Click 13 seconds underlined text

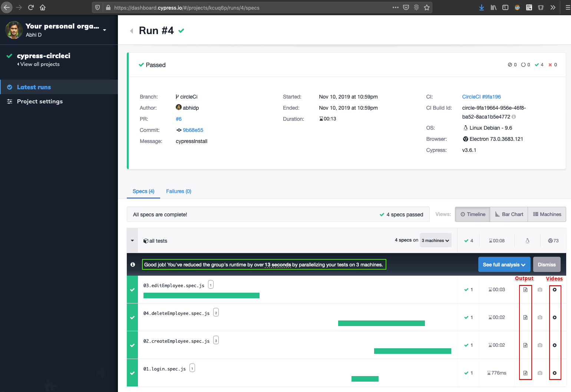[x=278, y=265]
